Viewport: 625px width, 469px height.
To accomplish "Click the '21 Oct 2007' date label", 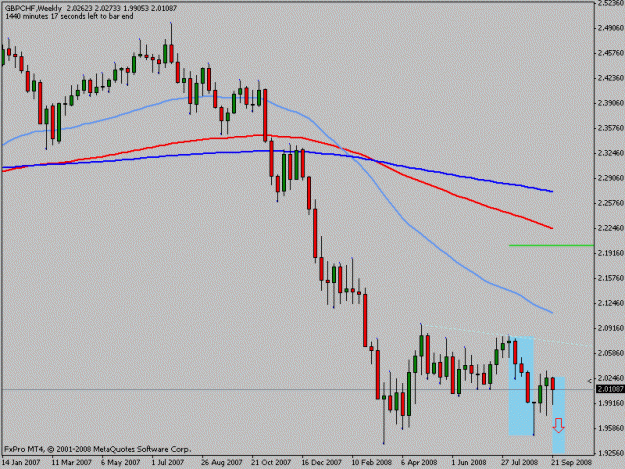I will [x=271, y=463].
